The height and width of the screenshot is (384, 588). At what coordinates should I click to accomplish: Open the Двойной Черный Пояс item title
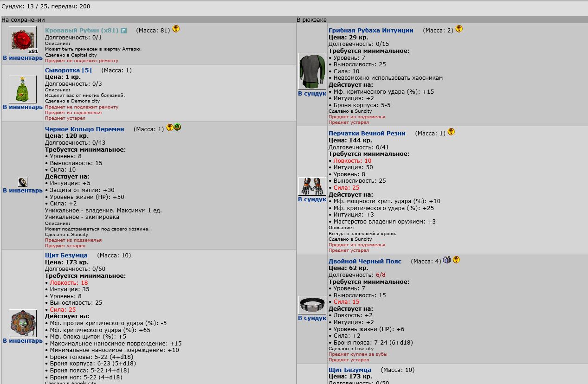(365, 262)
